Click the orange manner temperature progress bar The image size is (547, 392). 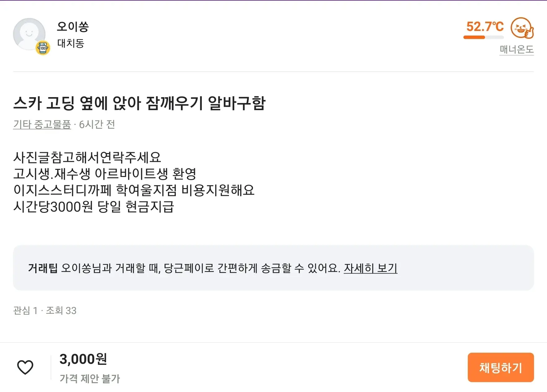click(x=483, y=37)
